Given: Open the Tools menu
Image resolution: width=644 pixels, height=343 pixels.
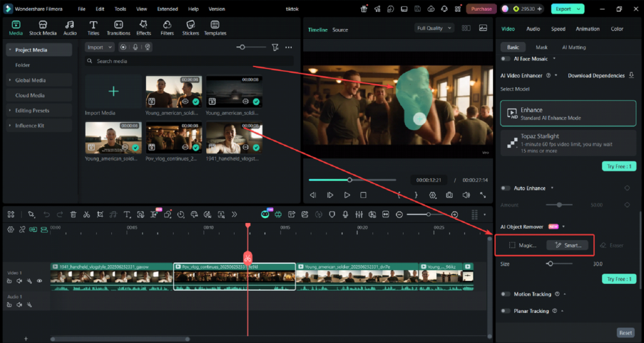Looking at the screenshot, I should click(120, 9).
